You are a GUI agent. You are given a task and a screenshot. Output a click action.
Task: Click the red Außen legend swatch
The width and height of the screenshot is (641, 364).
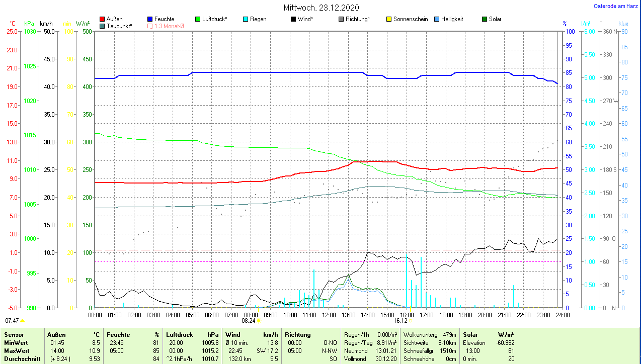point(103,20)
